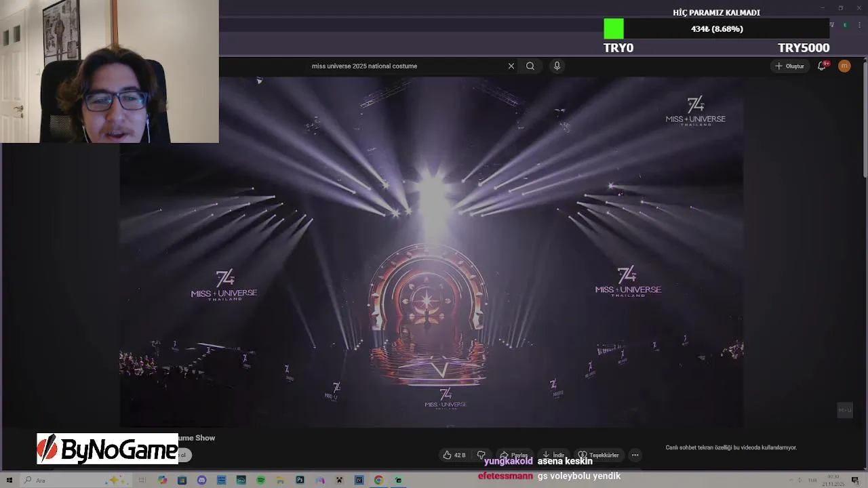Open the Oluştur create menu

pyautogui.click(x=790, y=66)
